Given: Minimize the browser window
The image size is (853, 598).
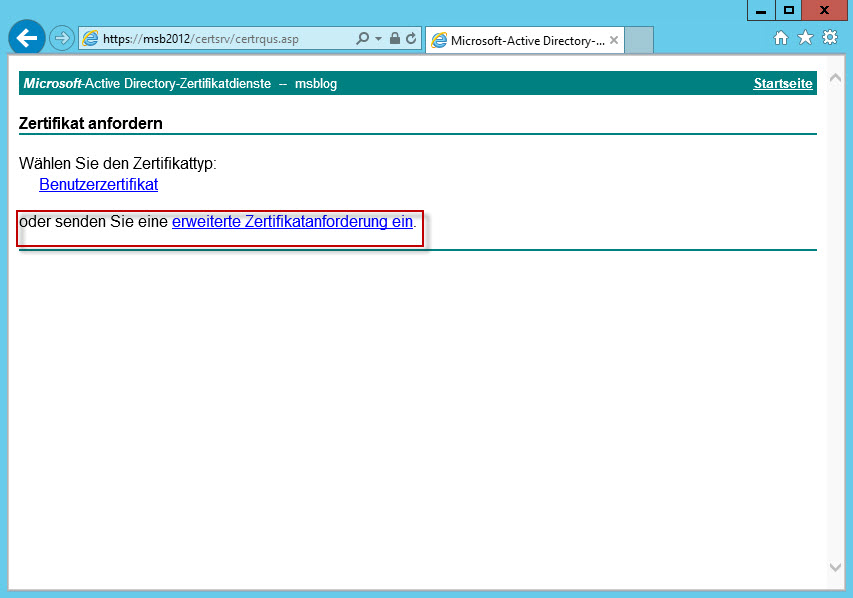Looking at the screenshot, I should [x=761, y=10].
